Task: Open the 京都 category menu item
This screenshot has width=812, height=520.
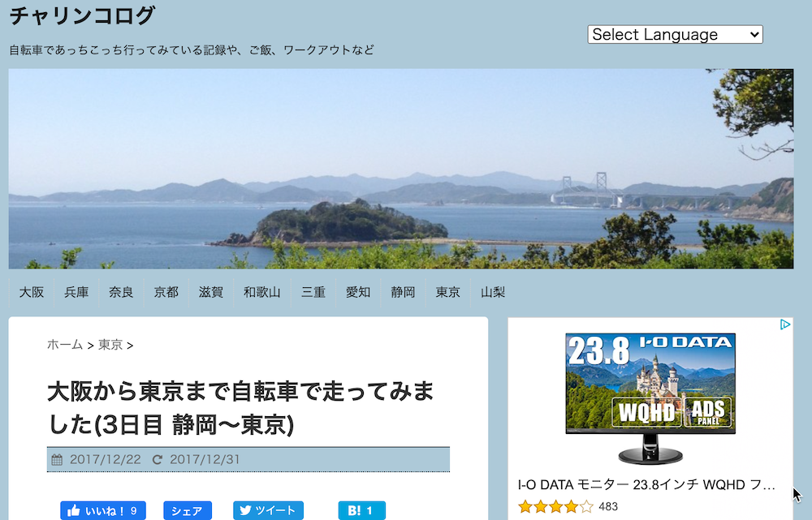Action: (x=166, y=292)
